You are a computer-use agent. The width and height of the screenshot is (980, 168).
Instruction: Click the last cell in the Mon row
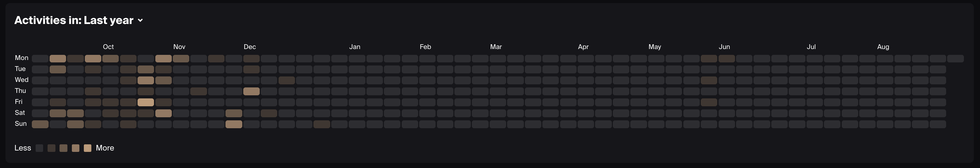(955, 59)
